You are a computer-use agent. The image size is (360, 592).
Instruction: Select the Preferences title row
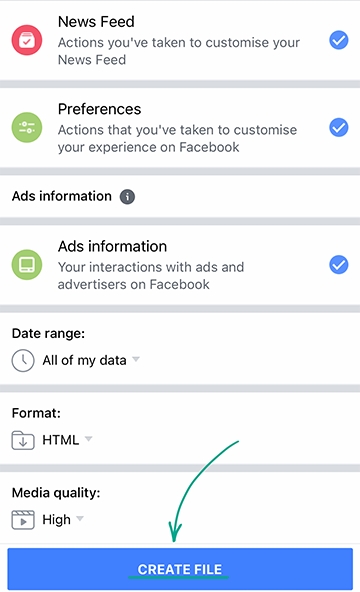click(x=180, y=128)
